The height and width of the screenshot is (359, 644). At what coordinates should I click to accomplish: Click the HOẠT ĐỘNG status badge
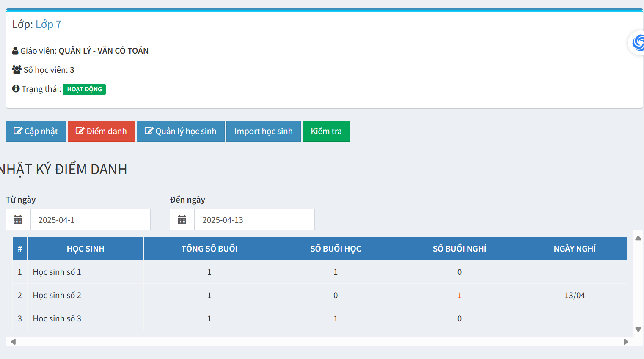[x=84, y=89]
